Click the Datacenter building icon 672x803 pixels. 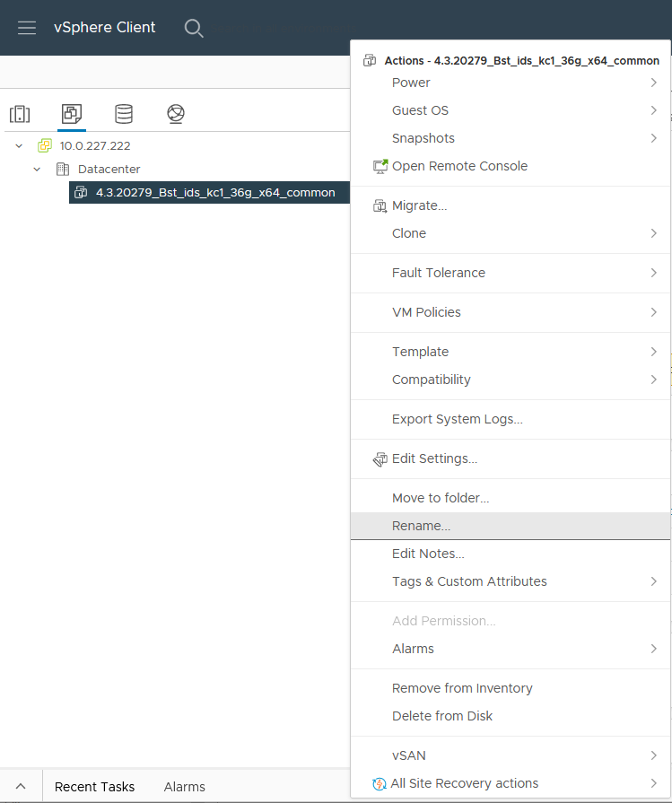click(x=63, y=169)
